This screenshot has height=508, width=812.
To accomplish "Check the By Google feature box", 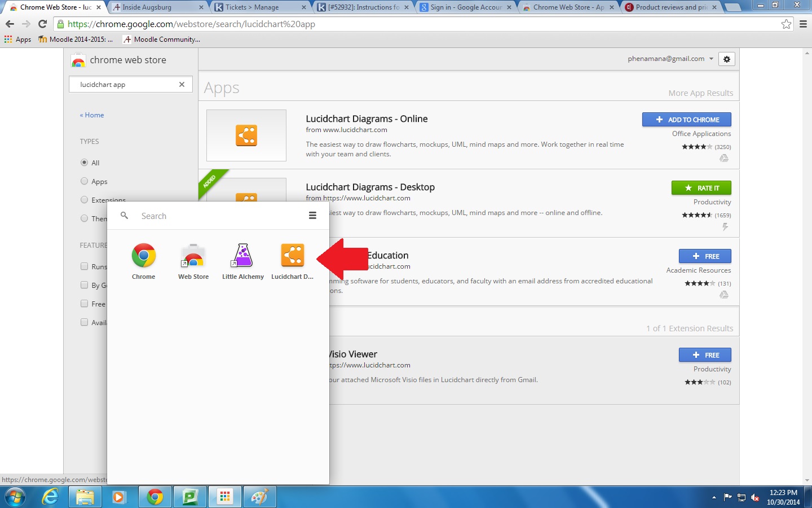I will [84, 285].
